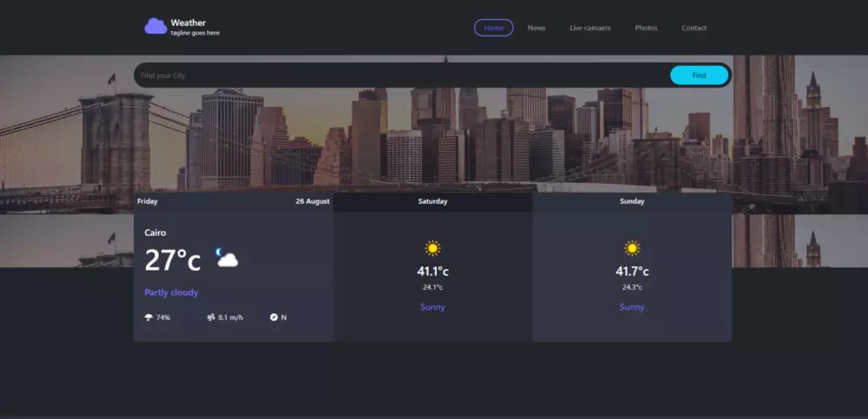Click the umbrella humidity icon
868x419 pixels.
pos(148,318)
